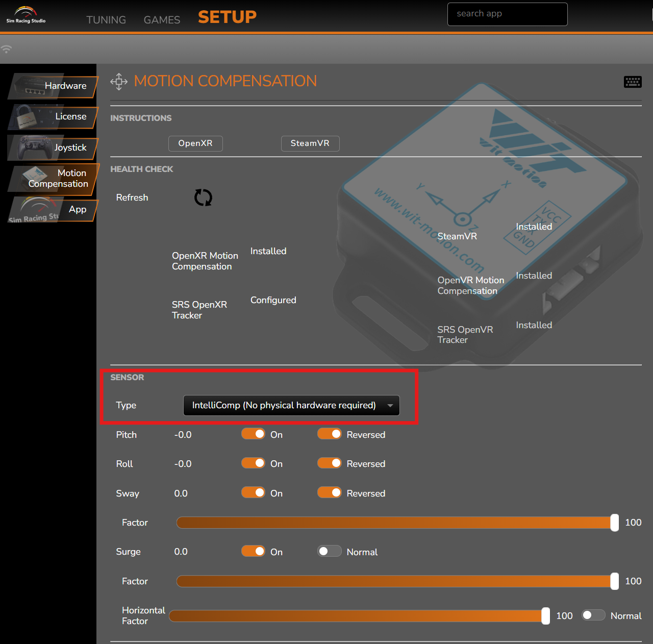Toggle the Roll On switch

[253, 463]
